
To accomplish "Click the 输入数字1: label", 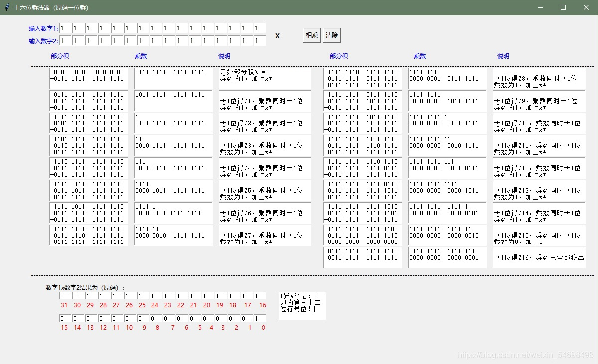I will click(44, 29).
